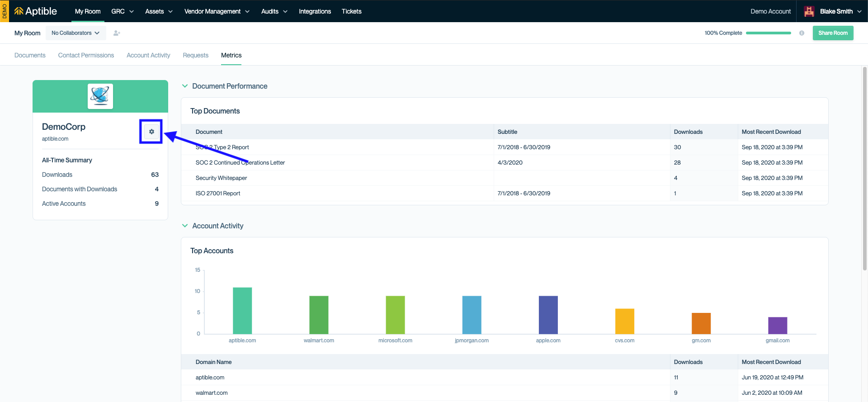Click the Top Accounts heading
The image size is (868, 402).
click(212, 251)
